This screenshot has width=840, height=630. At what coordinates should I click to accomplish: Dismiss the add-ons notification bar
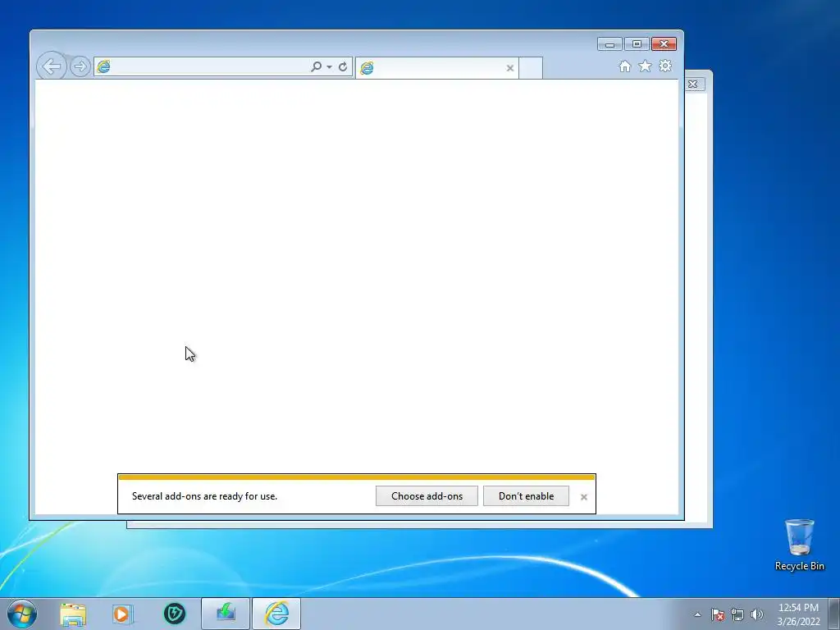pyautogui.click(x=584, y=497)
